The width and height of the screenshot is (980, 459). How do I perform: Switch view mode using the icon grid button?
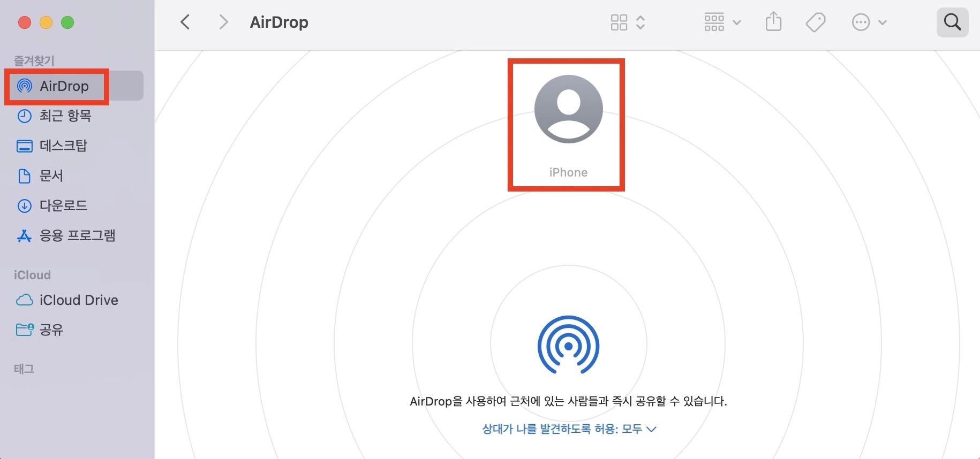(628, 22)
